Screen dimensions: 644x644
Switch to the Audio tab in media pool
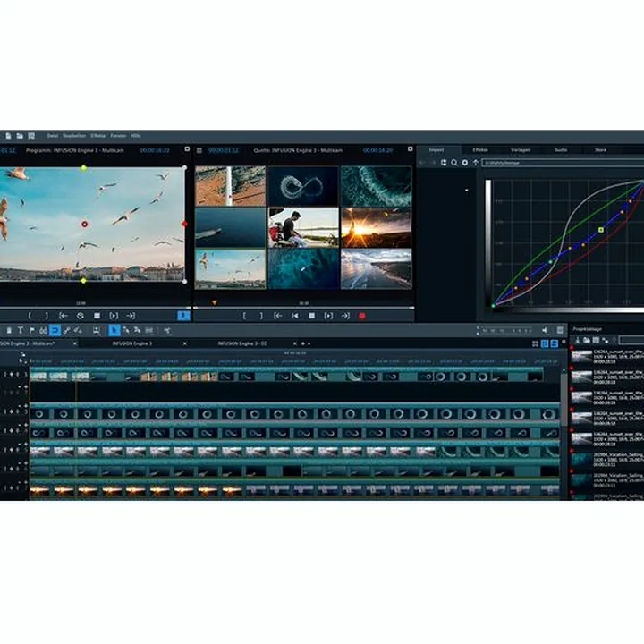pyautogui.click(x=561, y=150)
